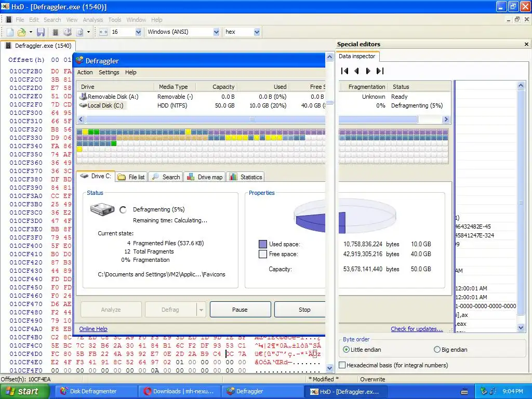Select the Drive C: tab
The image size is (532, 399).
tap(96, 176)
